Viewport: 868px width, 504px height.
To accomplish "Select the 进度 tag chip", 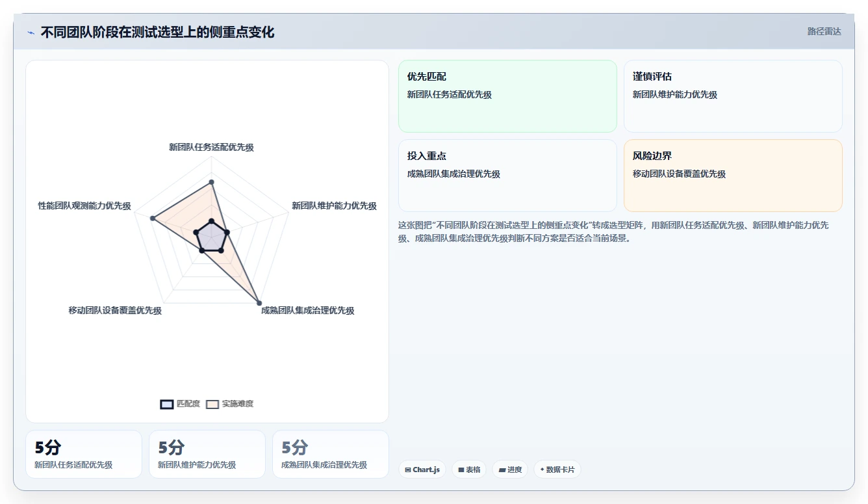I will [510, 470].
